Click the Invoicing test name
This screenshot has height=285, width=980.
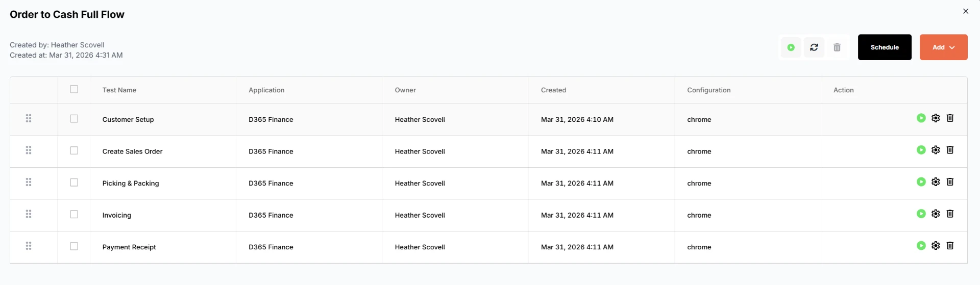coord(116,215)
